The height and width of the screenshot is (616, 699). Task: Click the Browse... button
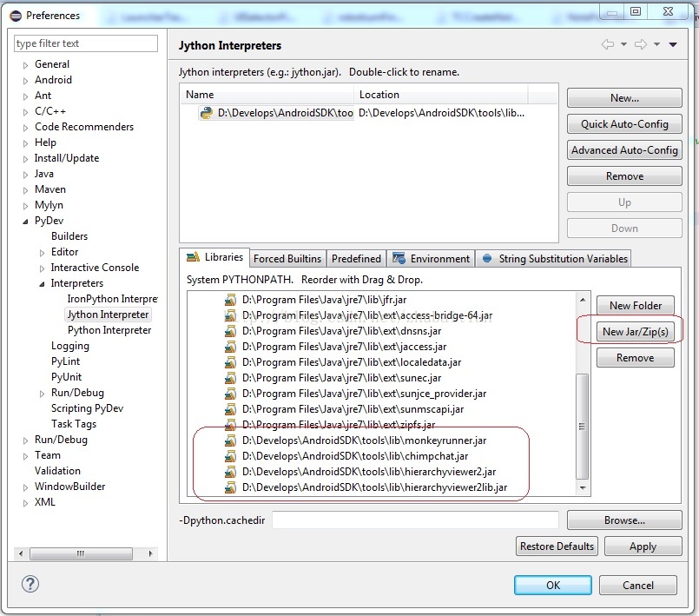[x=624, y=520]
